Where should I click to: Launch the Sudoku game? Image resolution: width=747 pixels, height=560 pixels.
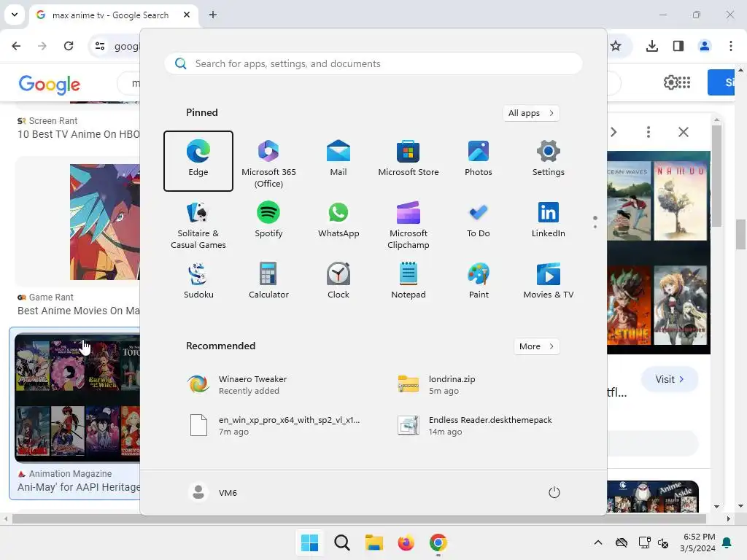pyautogui.click(x=198, y=281)
